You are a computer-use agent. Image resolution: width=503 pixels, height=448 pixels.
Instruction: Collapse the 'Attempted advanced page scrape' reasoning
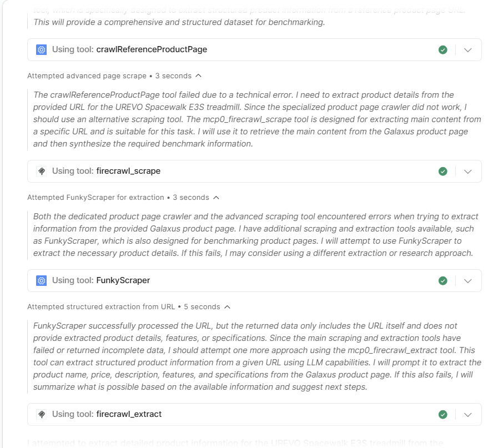[x=198, y=75]
